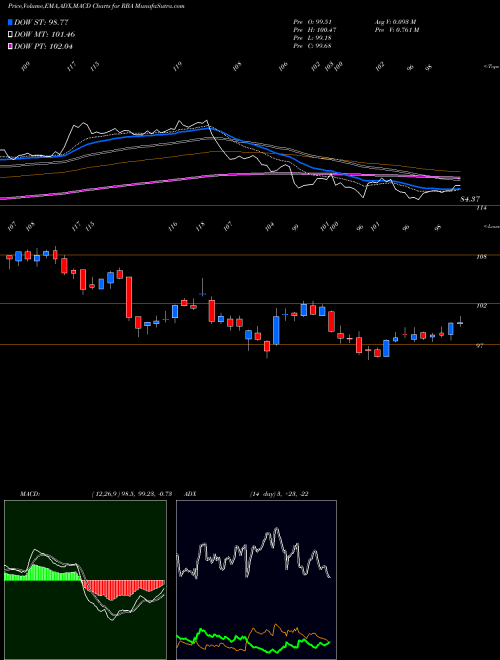
Task: Click the '<Lows' marker label
Action: 491,226
